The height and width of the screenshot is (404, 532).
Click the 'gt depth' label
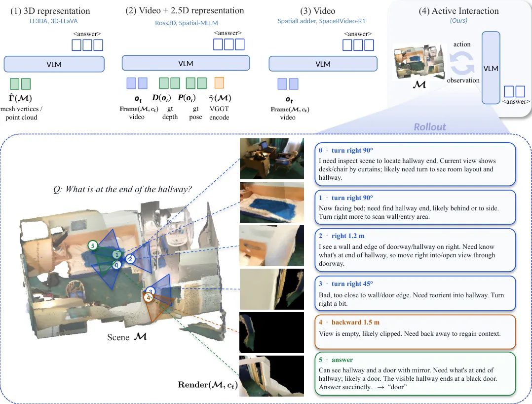pos(170,113)
